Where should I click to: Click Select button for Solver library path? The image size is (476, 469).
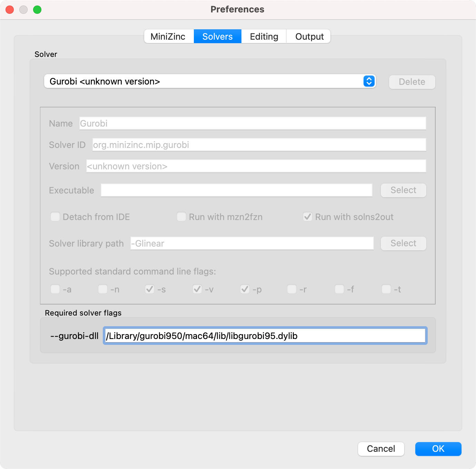coord(403,243)
